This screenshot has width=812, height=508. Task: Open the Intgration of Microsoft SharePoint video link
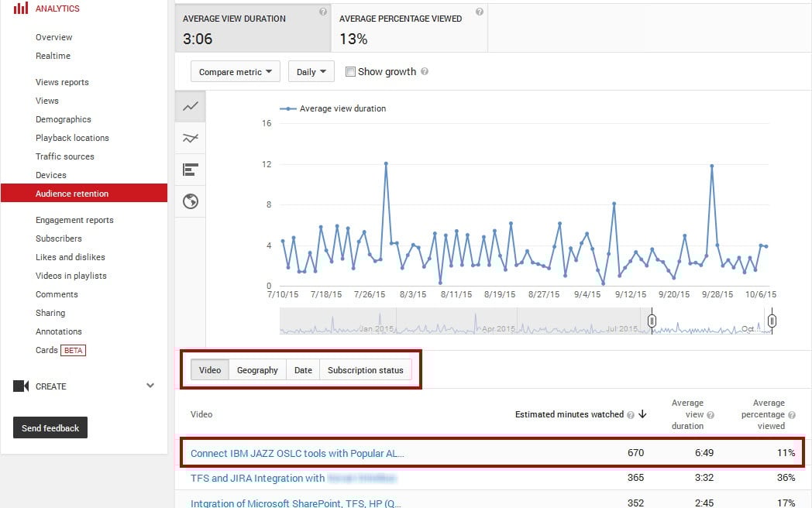click(296, 503)
